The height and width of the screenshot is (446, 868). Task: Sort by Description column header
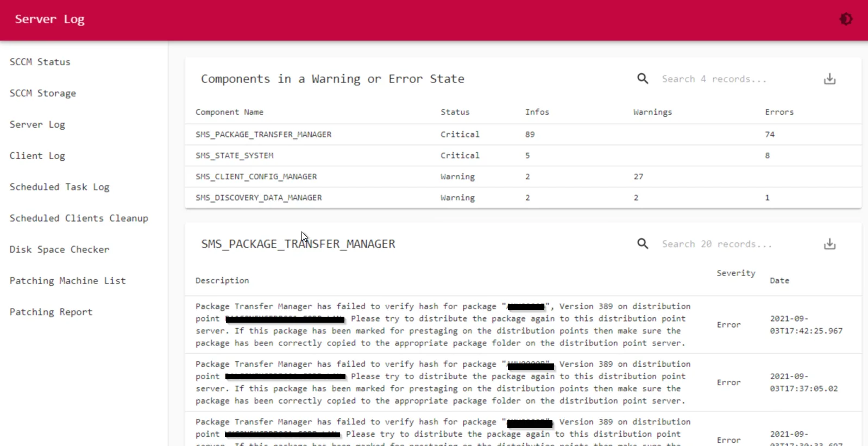(222, 280)
